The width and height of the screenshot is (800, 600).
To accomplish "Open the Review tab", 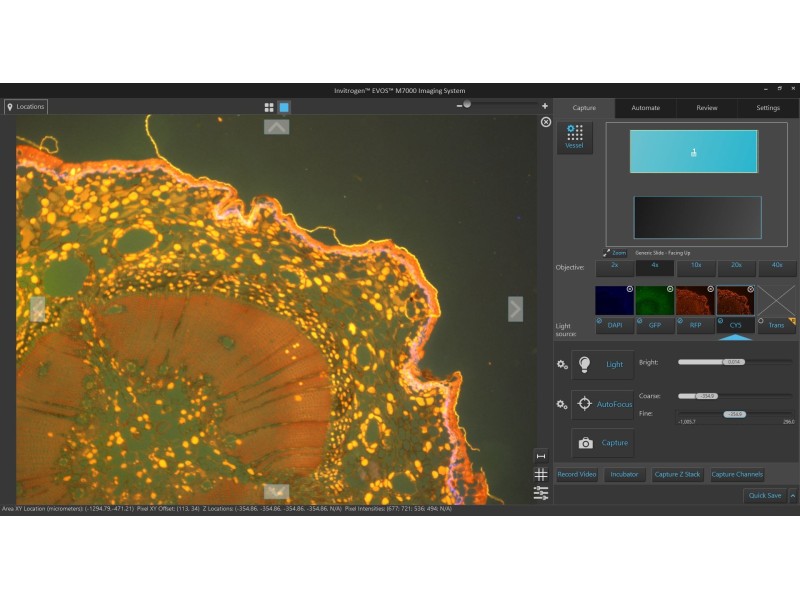I will click(706, 108).
